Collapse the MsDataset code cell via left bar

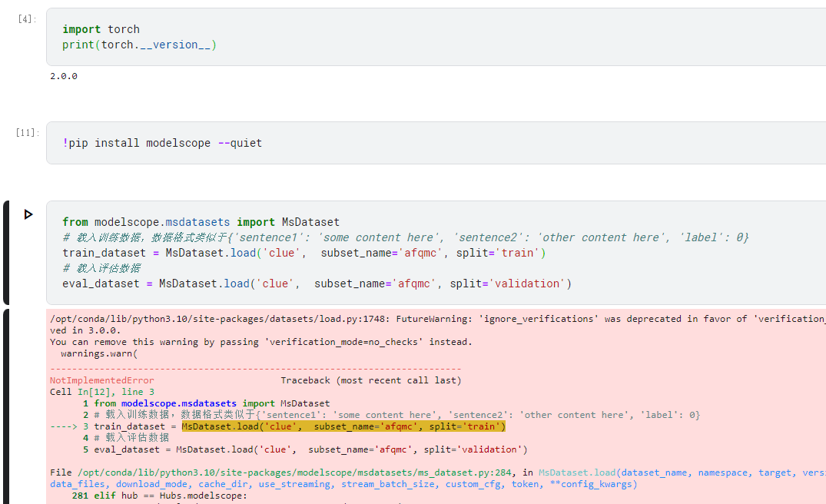(x=6, y=253)
